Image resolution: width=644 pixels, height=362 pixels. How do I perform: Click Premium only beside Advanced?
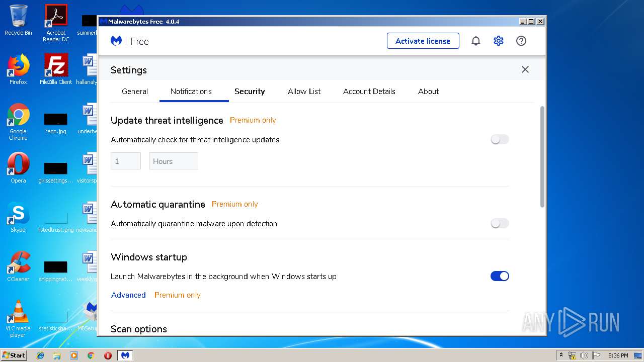[178, 295]
